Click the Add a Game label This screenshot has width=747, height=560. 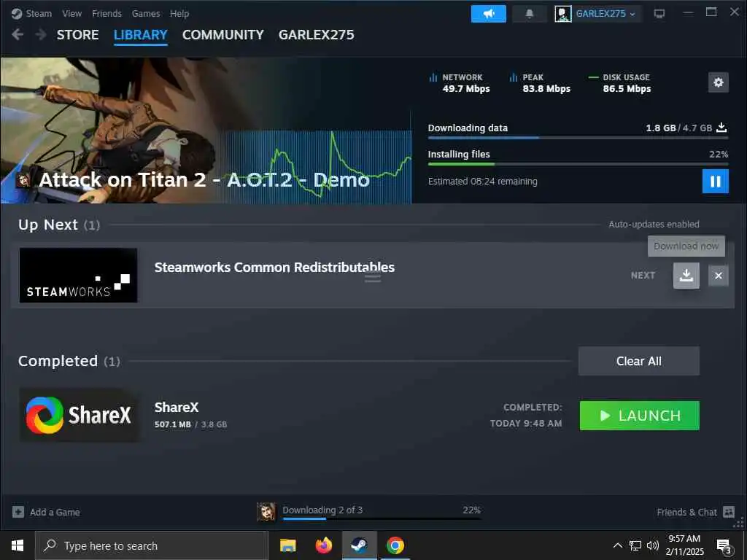(x=55, y=512)
